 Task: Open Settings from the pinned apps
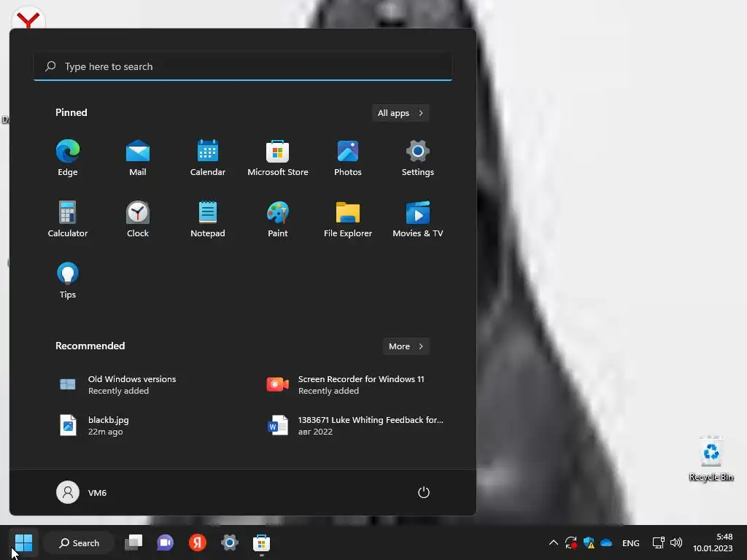coord(418,158)
